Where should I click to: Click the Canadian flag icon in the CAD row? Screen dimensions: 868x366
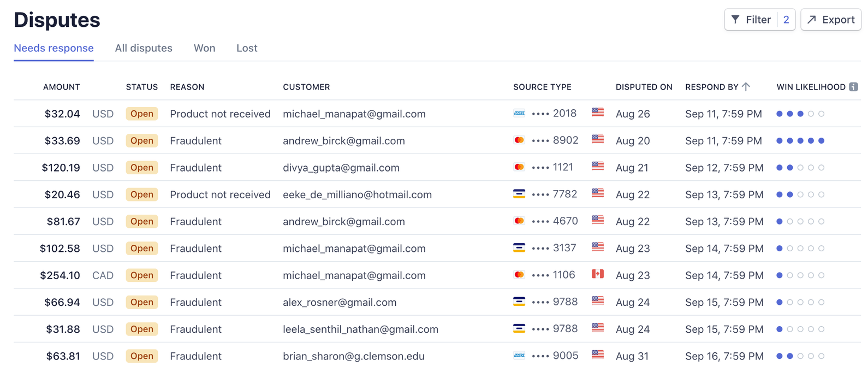[x=598, y=274]
